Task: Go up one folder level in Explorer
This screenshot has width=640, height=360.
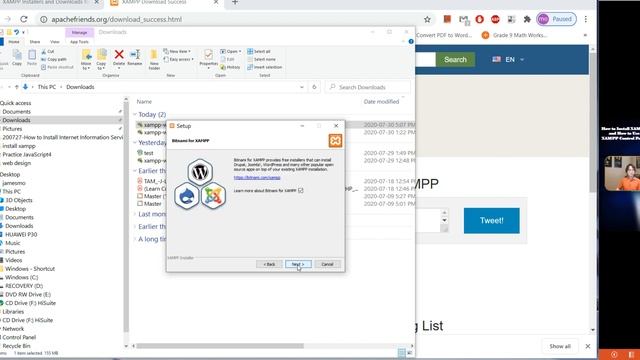Action: 16,87
